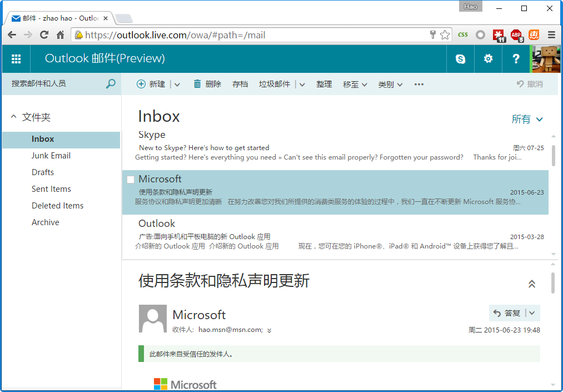This screenshot has width=563, height=392.
Task: Open the Sent Items folder
Action: pos(51,189)
